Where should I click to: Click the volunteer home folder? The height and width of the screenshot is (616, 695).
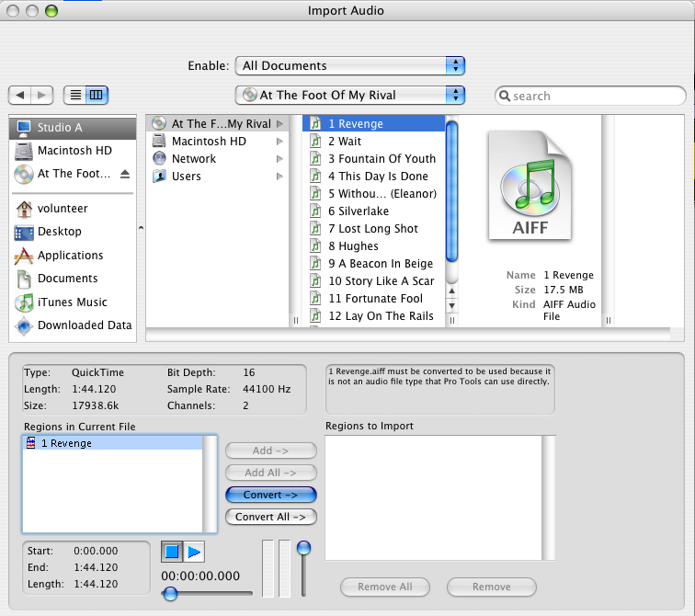click(x=63, y=209)
